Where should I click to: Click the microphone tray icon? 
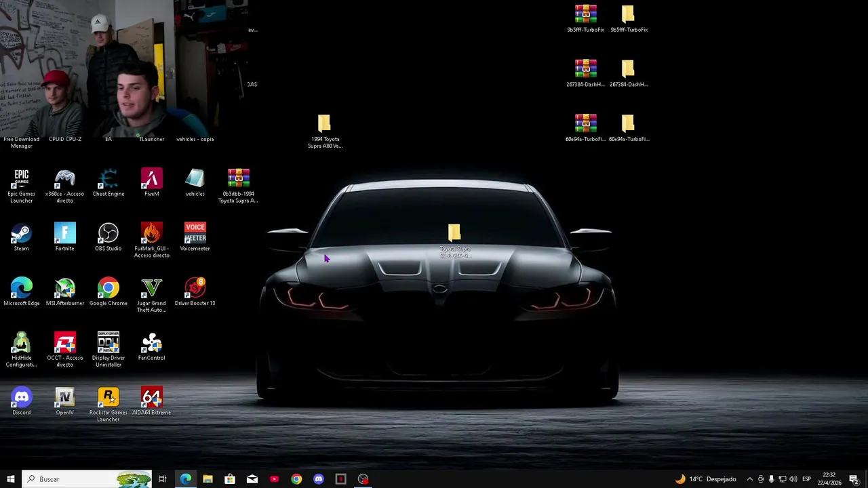771,479
